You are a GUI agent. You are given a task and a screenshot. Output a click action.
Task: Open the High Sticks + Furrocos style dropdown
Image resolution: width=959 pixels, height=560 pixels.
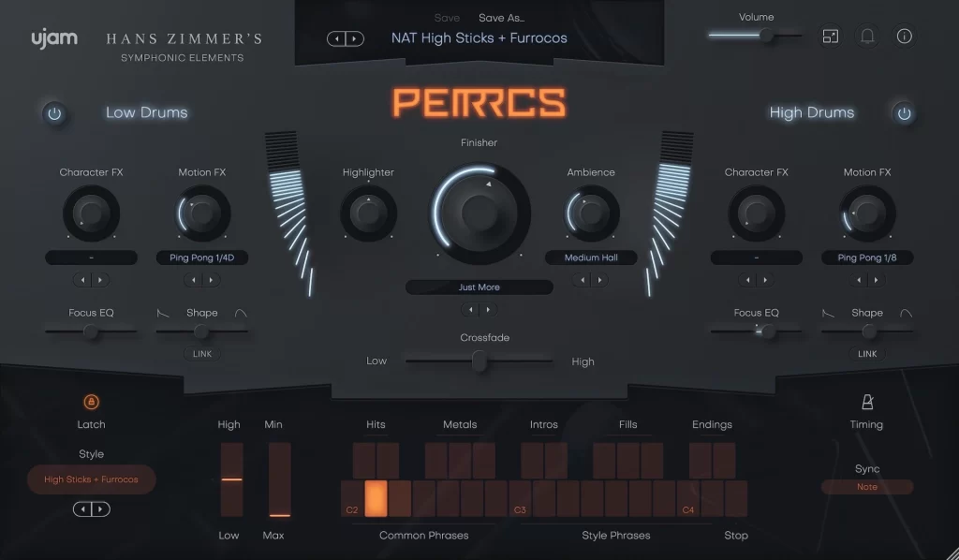91,479
